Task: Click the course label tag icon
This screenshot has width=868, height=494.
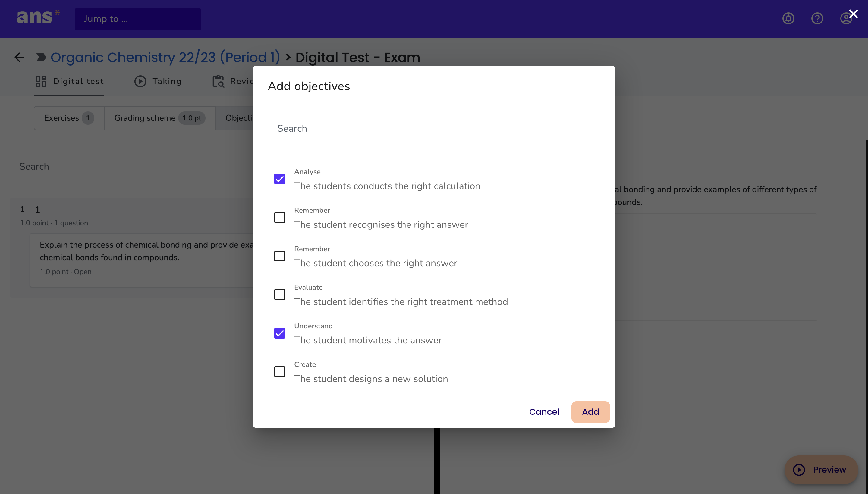Action: pyautogui.click(x=41, y=57)
